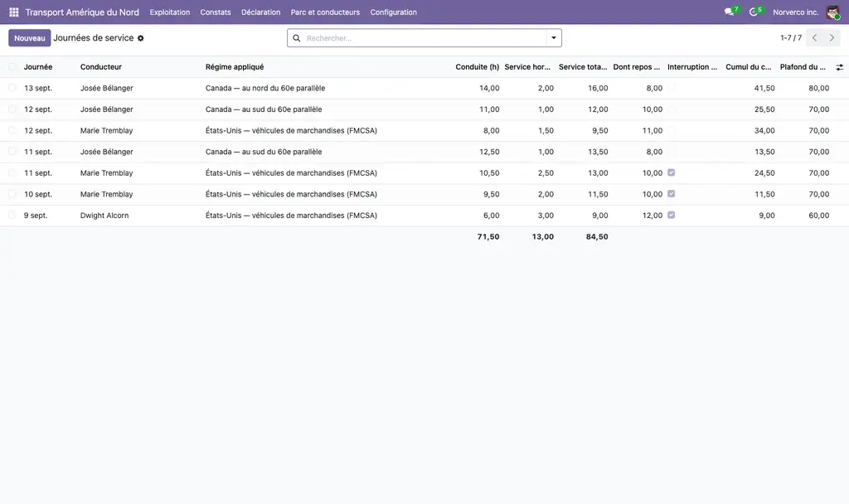This screenshot has height=504, width=849.
Task: Open the Déclaration menu
Action: [x=260, y=12]
